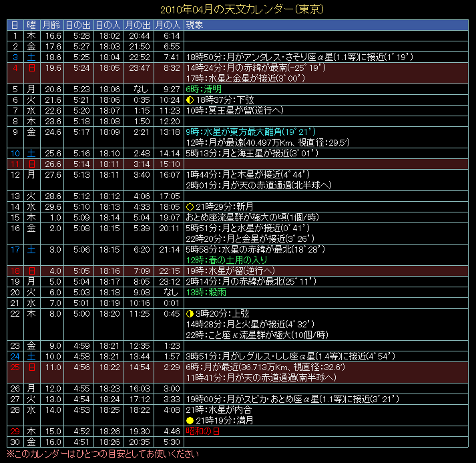
Task: Select the 月齢 column header
Action: 51,25
